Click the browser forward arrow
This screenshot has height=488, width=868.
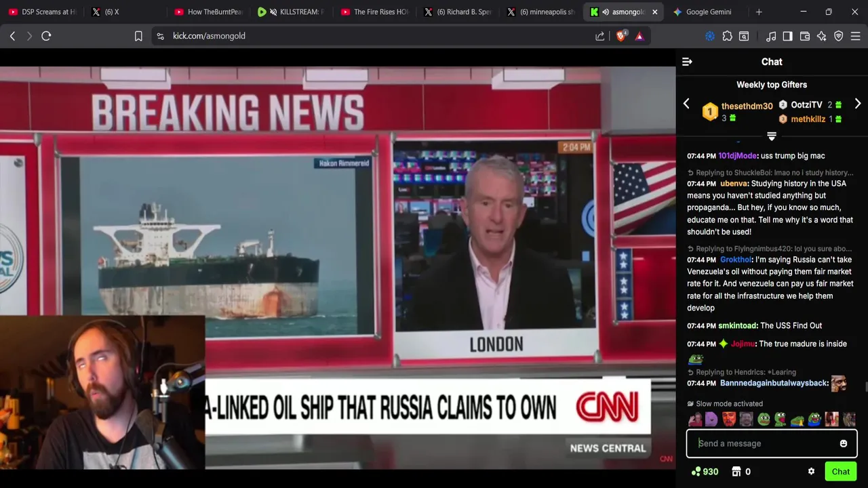(29, 36)
